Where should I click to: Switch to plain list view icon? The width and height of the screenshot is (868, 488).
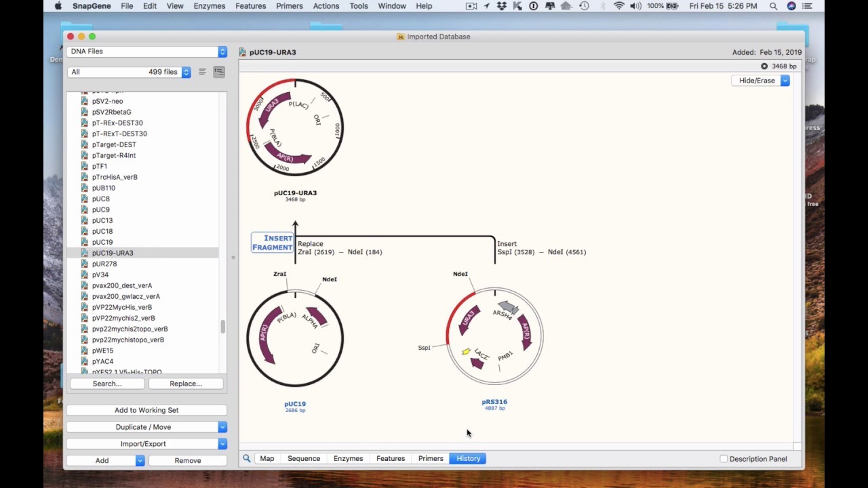[x=202, y=72]
